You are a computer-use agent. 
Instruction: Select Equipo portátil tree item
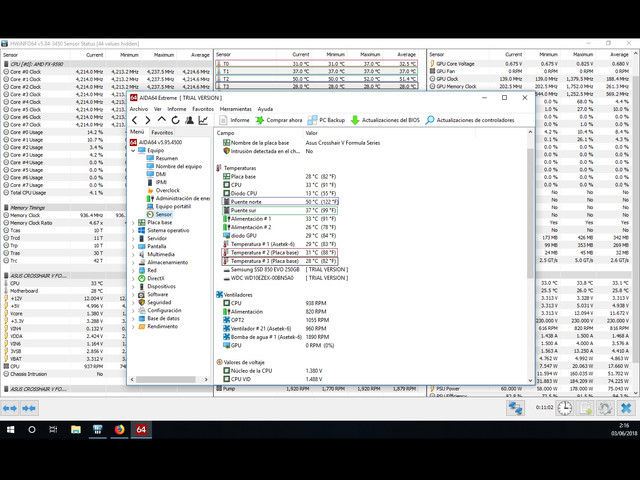pyautogui.click(x=173, y=206)
